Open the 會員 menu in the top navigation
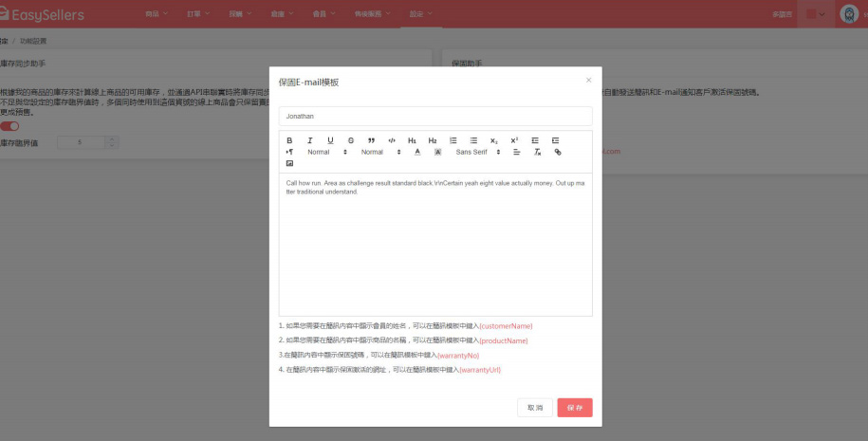Viewport: 868px width, 441px height. [x=323, y=14]
